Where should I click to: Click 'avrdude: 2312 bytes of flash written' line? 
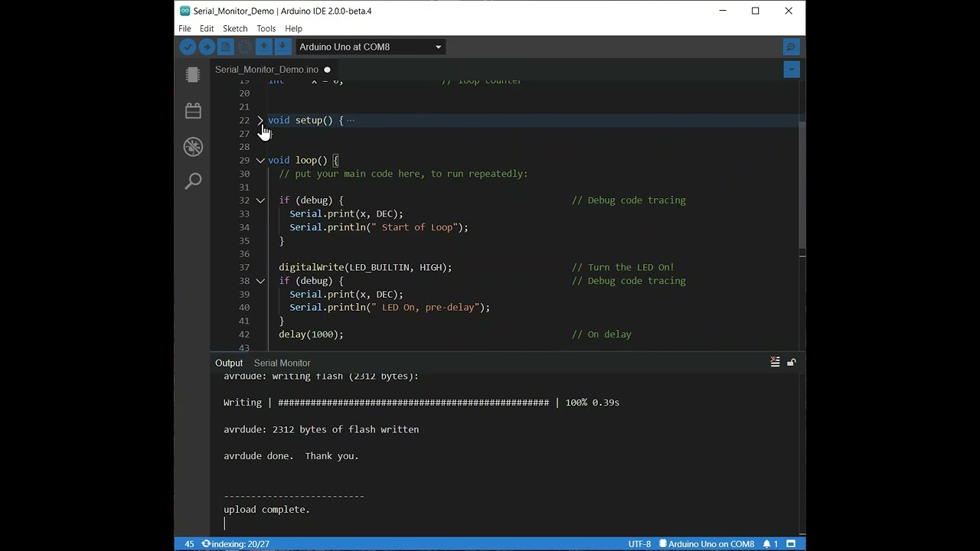point(322,429)
